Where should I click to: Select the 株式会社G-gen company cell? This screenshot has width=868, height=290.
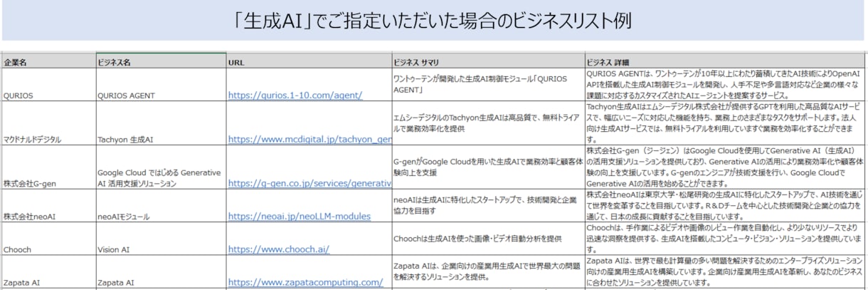[x=48, y=168]
